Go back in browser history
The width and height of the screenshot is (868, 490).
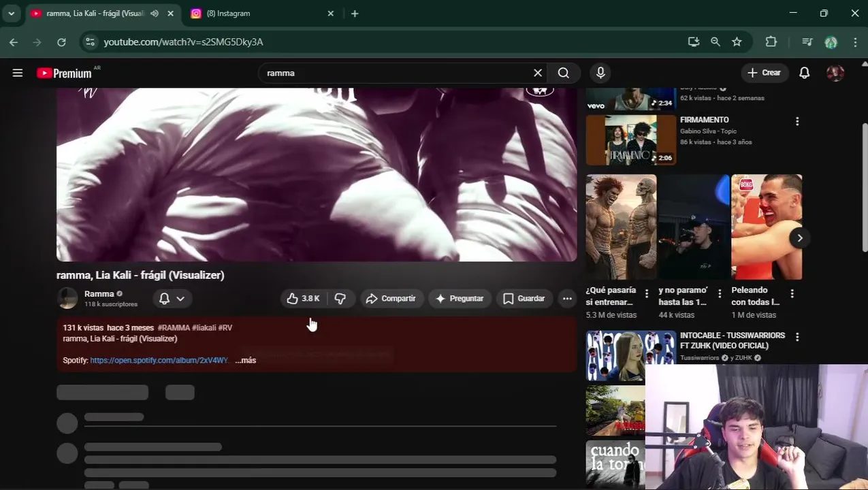14,42
